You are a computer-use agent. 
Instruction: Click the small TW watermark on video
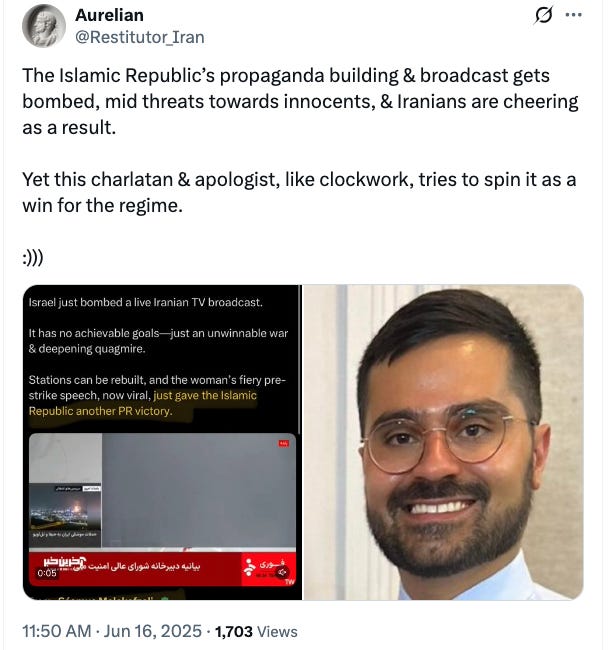[289, 582]
